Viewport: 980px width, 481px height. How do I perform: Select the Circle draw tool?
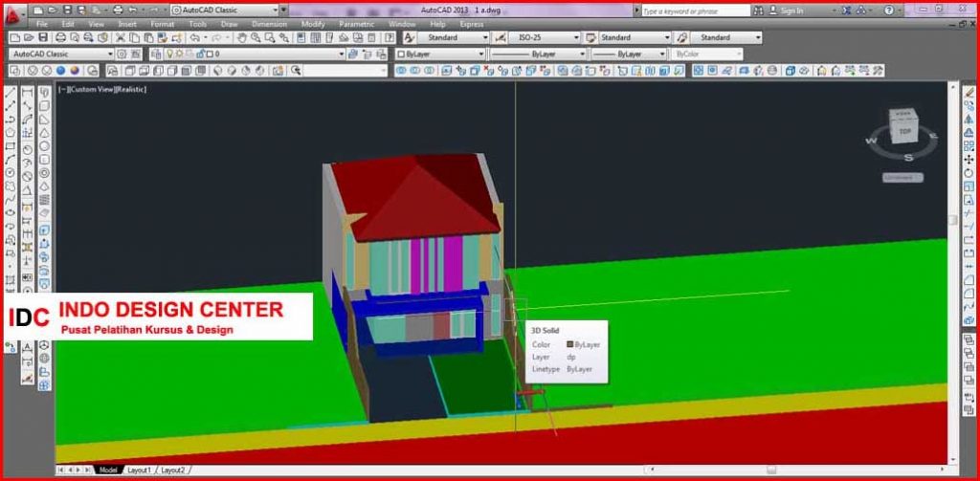click(x=10, y=172)
